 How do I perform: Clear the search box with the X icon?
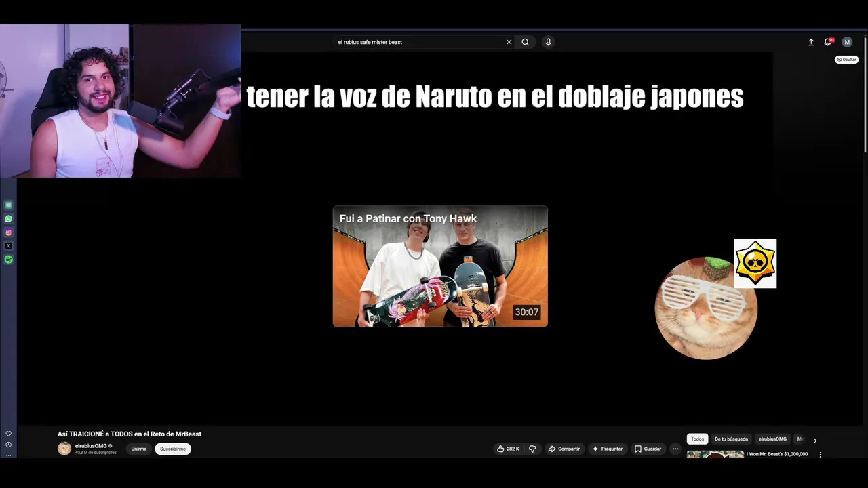pyautogui.click(x=509, y=42)
